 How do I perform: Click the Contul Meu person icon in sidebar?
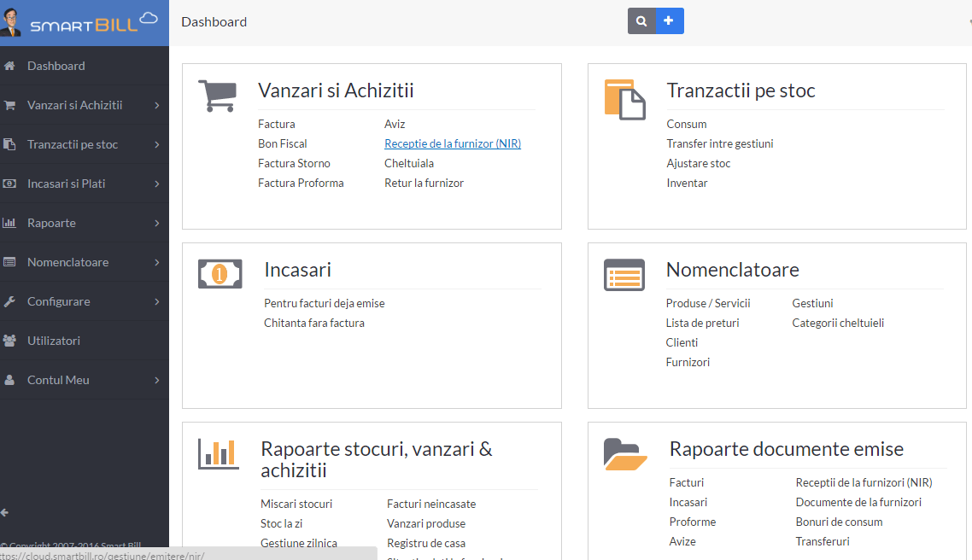coord(9,380)
